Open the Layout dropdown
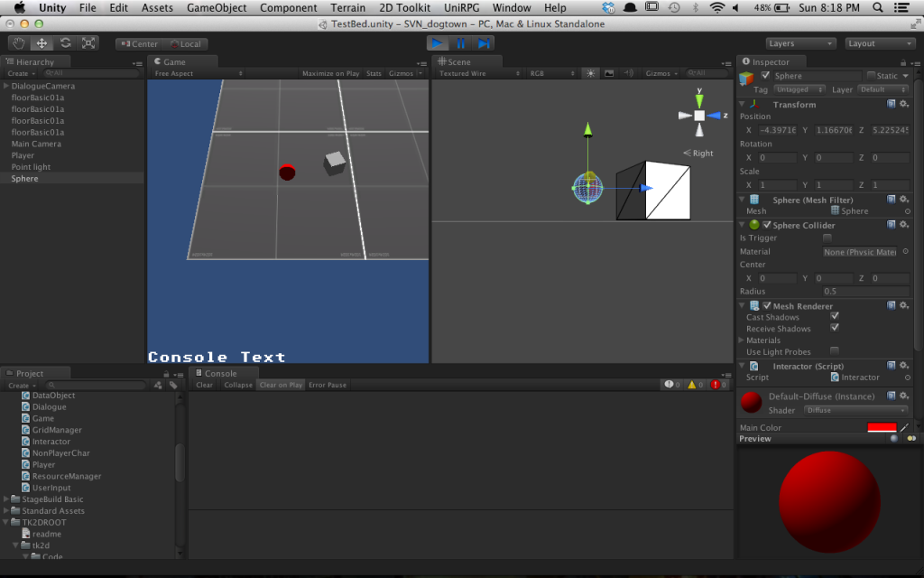The width and height of the screenshot is (924, 578). [879, 43]
